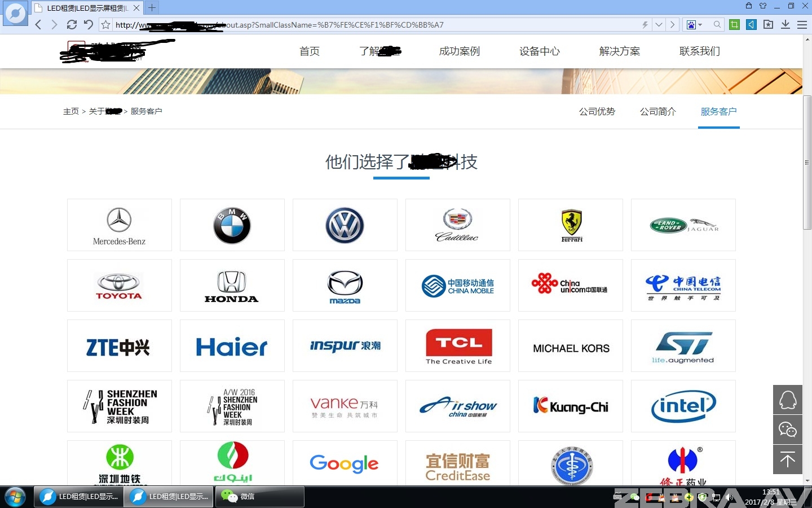Image resolution: width=812 pixels, height=508 pixels.
Task: Click the Mercedes-Benz logo card
Action: point(120,225)
